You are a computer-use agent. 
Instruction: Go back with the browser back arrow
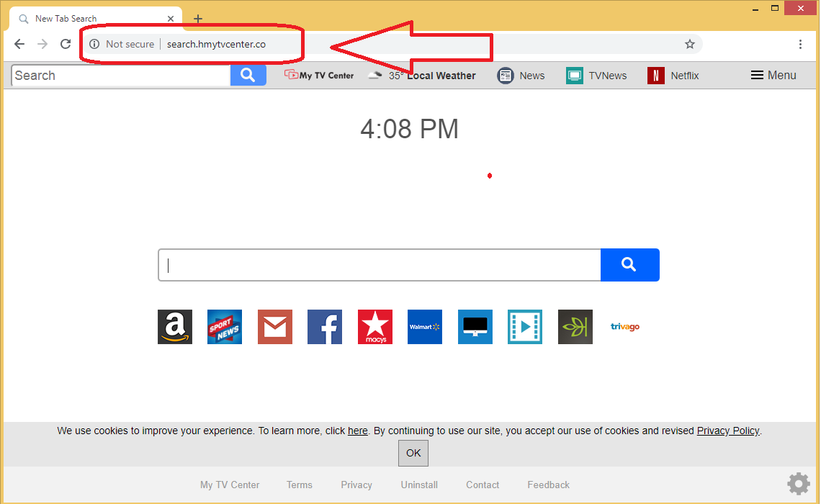pyautogui.click(x=19, y=44)
